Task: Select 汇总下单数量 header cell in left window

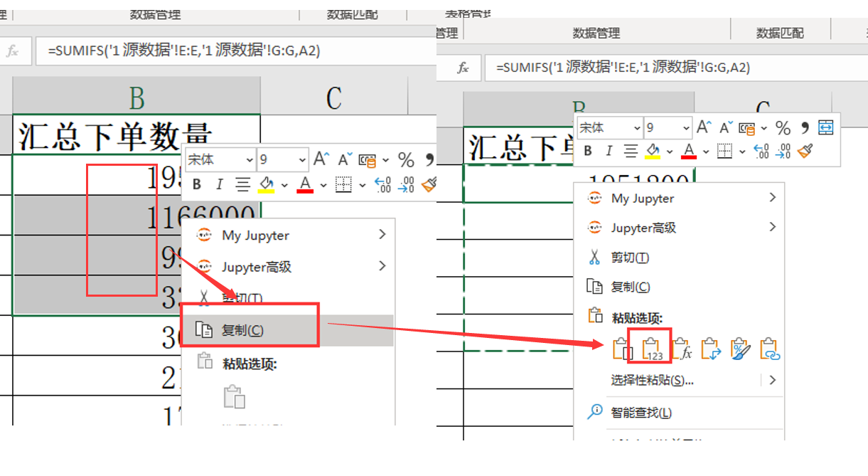Action: (136, 134)
